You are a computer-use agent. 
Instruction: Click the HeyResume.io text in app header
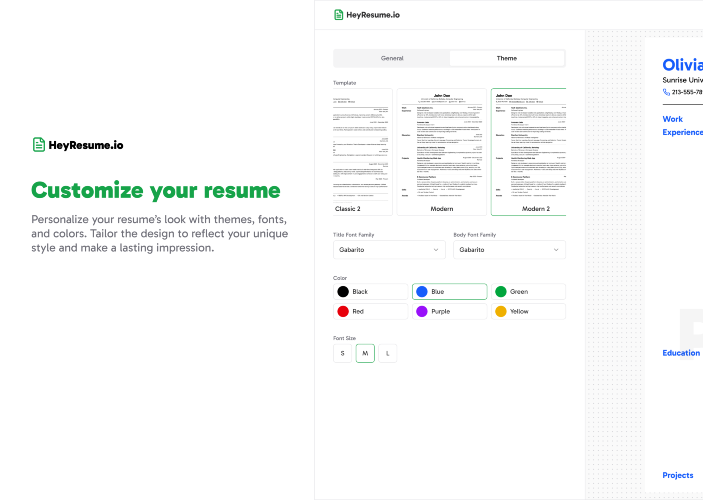click(x=373, y=15)
